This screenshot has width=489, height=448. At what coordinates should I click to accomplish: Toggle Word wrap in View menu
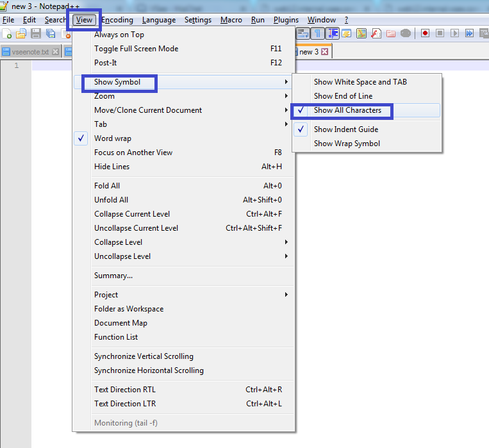[184, 138]
